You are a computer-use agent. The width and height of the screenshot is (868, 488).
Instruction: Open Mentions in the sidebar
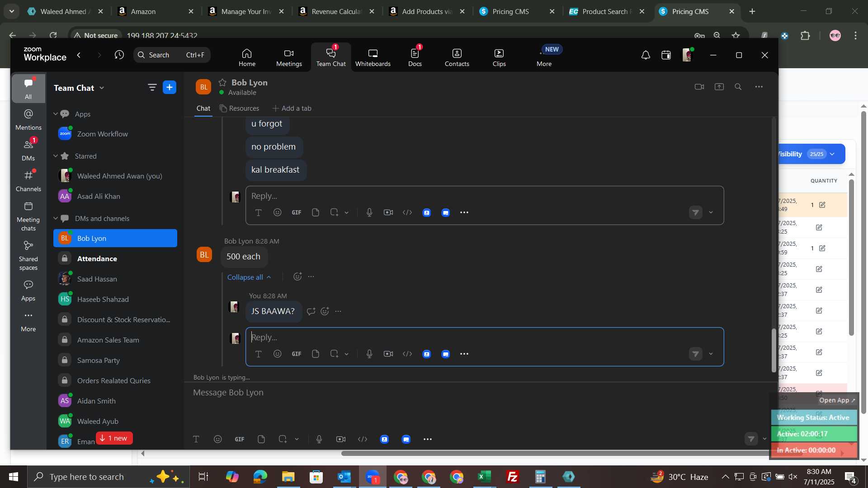(28, 119)
